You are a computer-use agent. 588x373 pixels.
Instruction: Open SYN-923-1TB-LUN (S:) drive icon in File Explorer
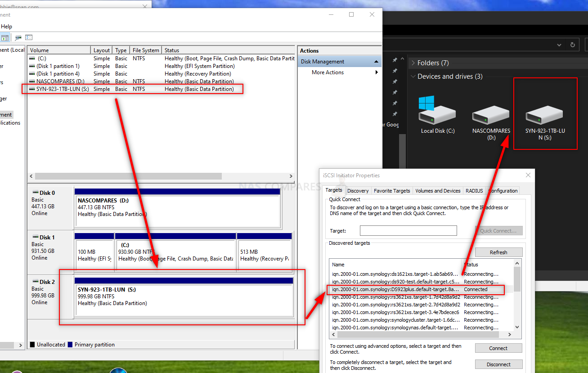[x=545, y=115]
